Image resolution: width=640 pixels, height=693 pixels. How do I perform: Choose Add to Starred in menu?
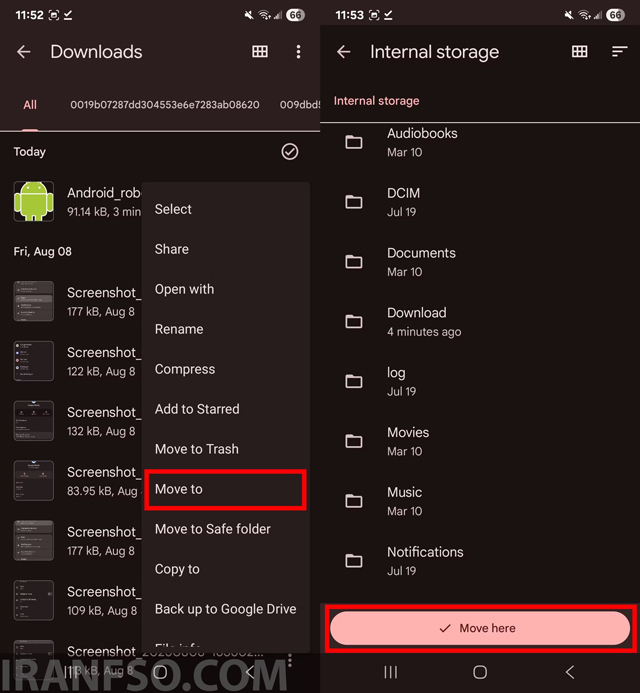(x=225, y=409)
